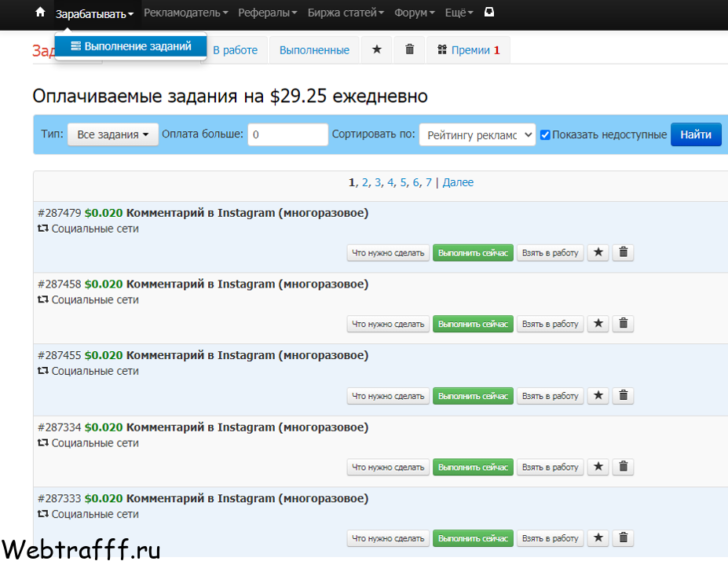Click Что нужно сделать for task #287334
Viewport: 728px width, 561px height.
(388, 467)
